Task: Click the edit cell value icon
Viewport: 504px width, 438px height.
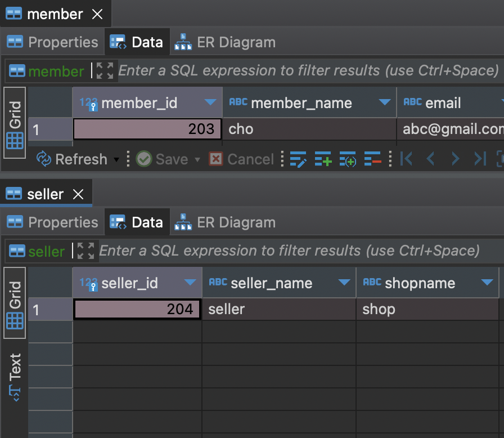Action: [x=298, y=159]
